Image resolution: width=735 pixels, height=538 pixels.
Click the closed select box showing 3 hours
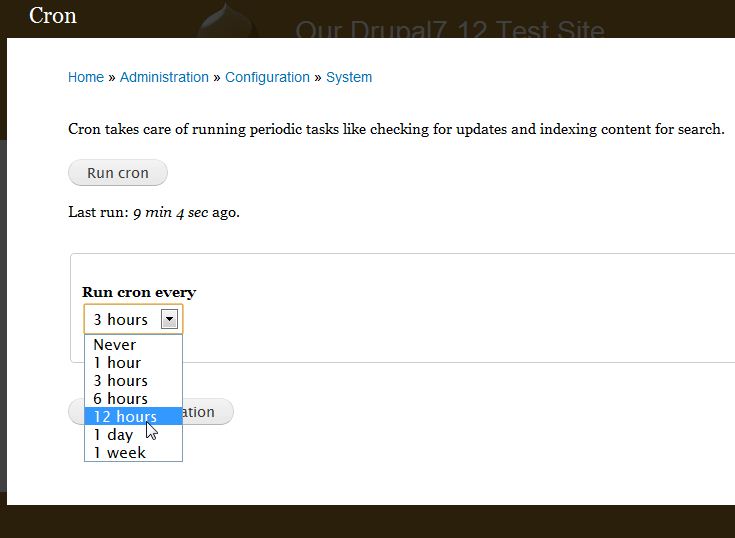tap(122, 319)
